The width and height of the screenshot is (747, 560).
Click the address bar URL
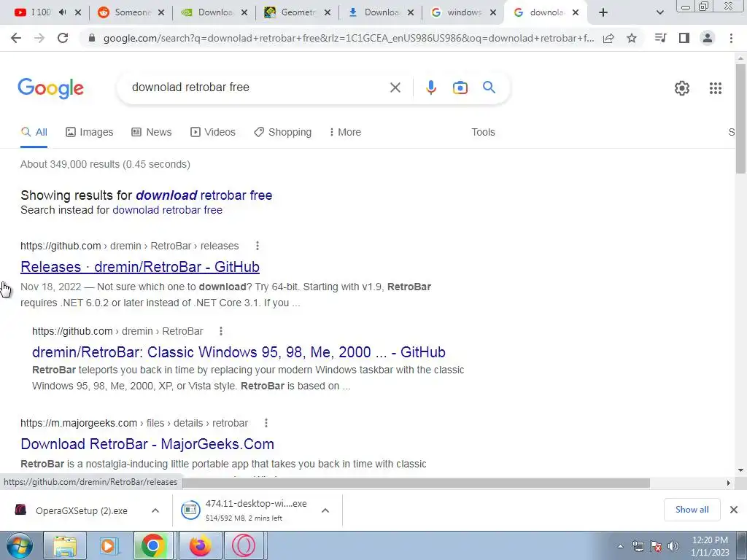348,38
